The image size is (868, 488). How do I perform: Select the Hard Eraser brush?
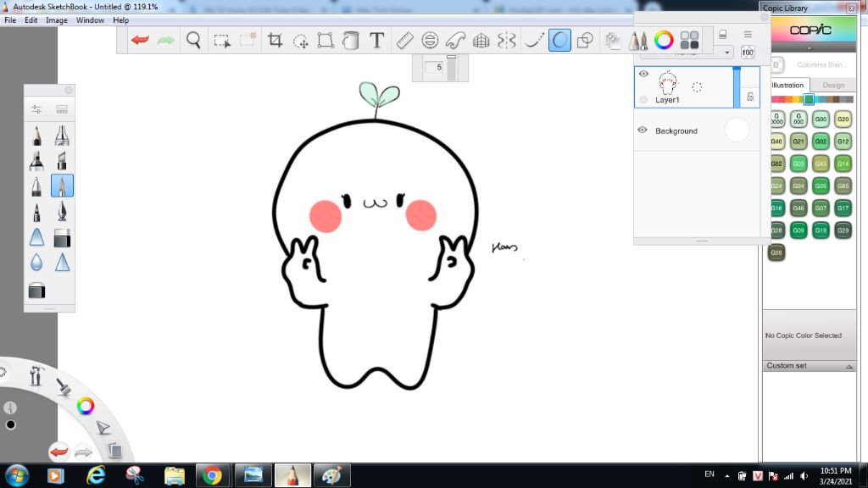tap(62, 238)
